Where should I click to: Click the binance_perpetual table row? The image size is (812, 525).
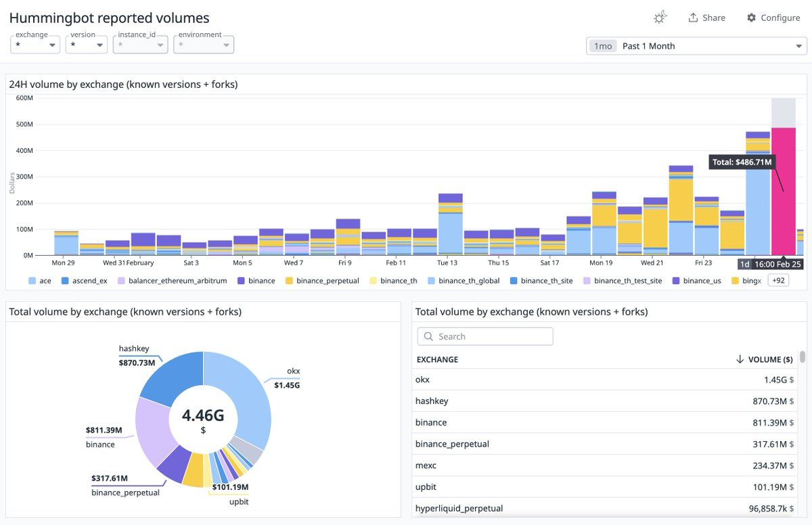pyautogui.click(x=605, y=444)
